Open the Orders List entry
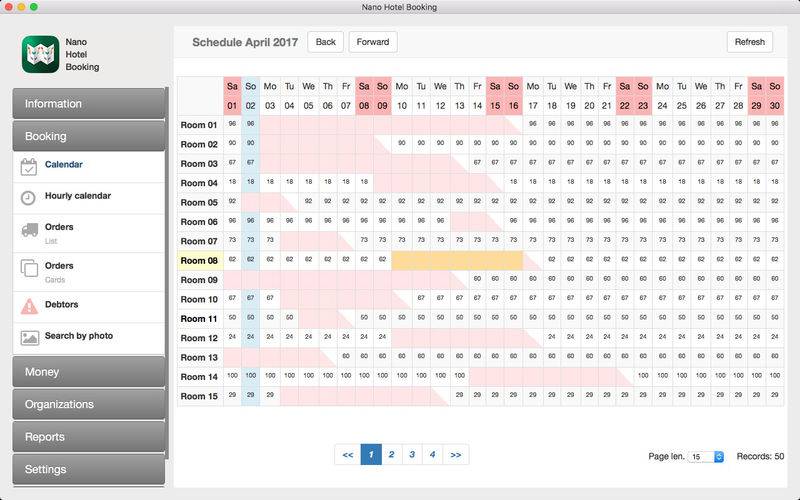 pyautogui.click(x=89, y=233)
